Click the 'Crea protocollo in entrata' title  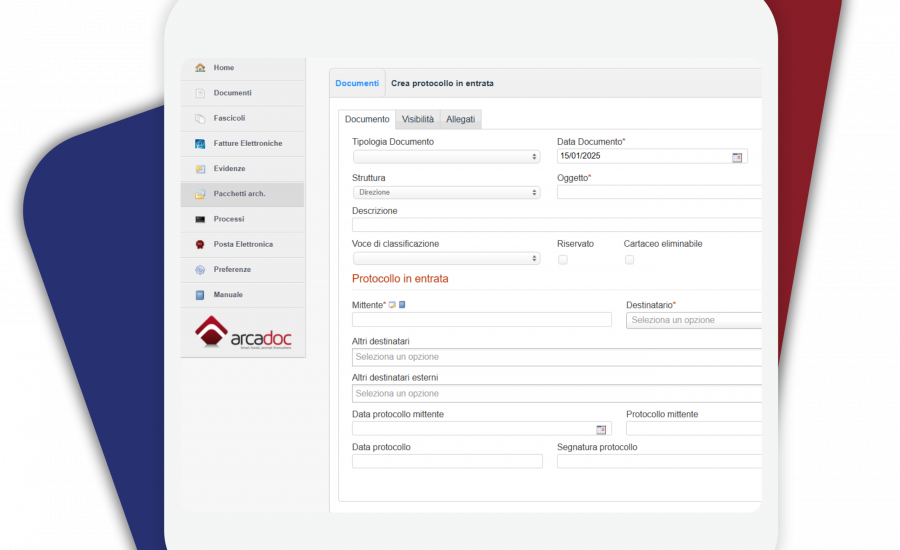point(443,83)
